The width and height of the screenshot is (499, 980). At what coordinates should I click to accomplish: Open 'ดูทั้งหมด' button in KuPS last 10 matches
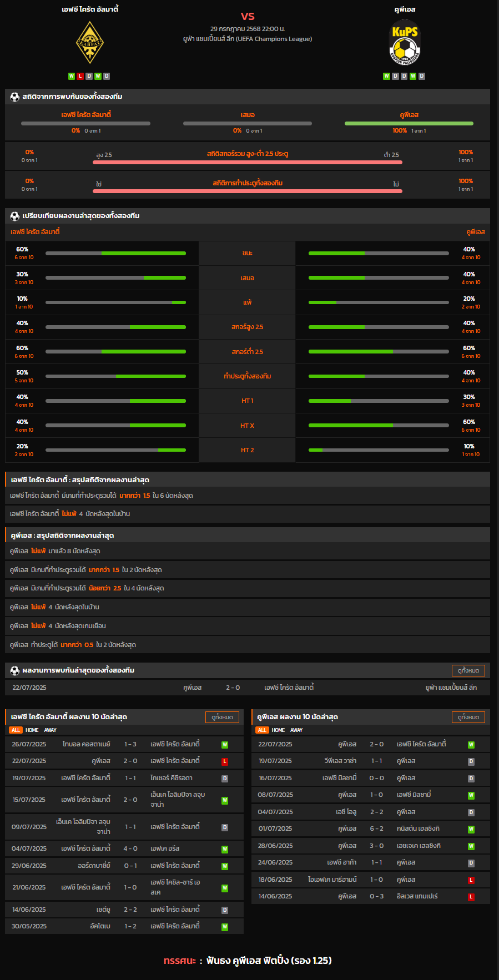point(468,717)
